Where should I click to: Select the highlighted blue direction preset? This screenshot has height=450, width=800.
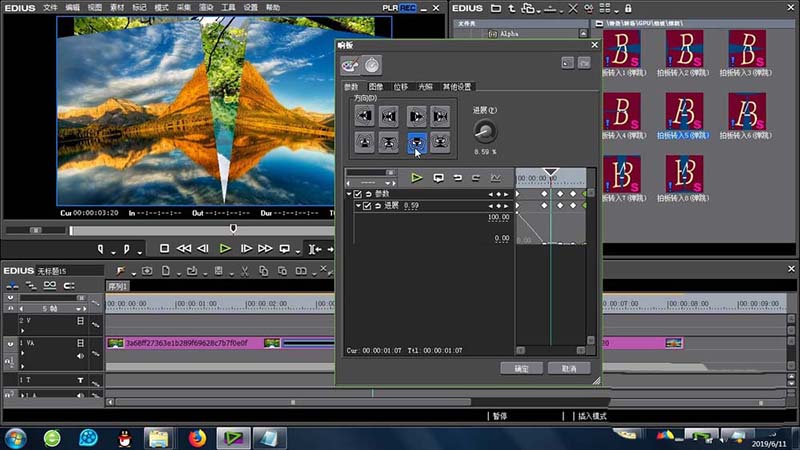tap(416, 143)
